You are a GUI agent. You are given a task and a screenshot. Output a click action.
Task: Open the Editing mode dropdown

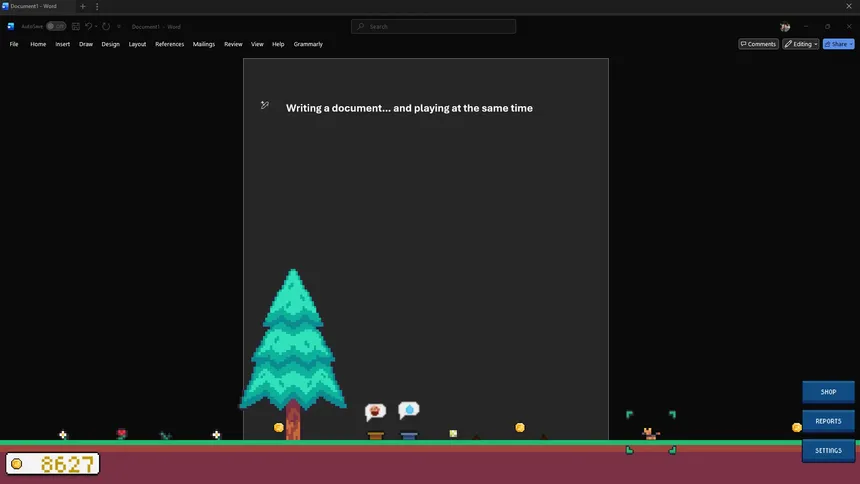tap(801, 44)
